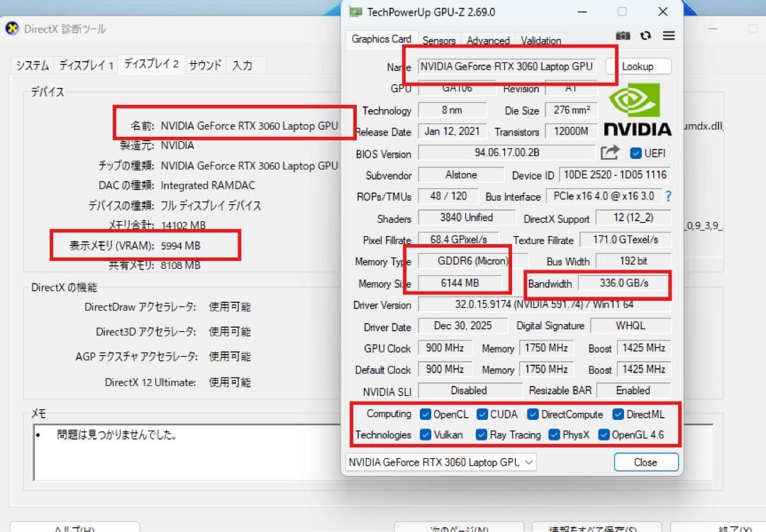Click the NVIDIA logo in GPU-Z

638,109
